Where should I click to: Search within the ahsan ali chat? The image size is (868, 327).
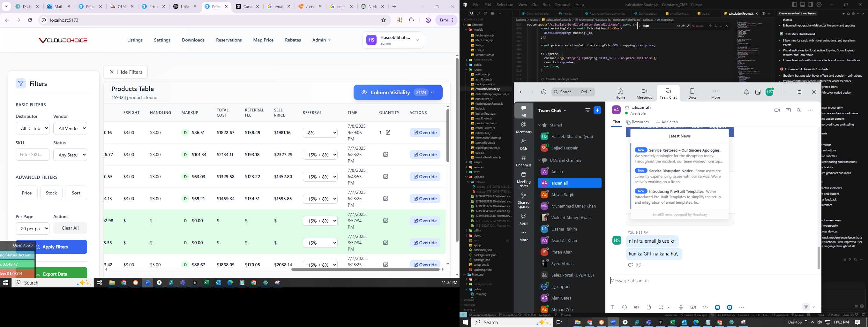pyautogui.click(x=798, y=110)
